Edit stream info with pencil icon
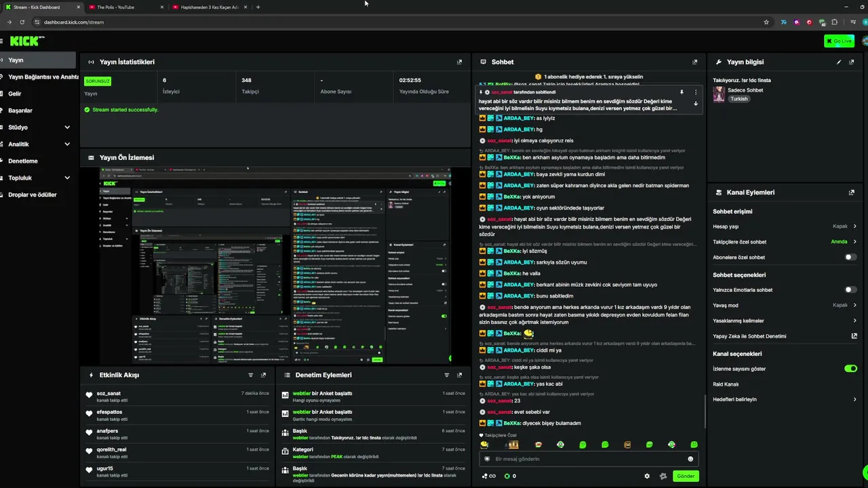The image size is (868, 488). [x=839, y=62]
